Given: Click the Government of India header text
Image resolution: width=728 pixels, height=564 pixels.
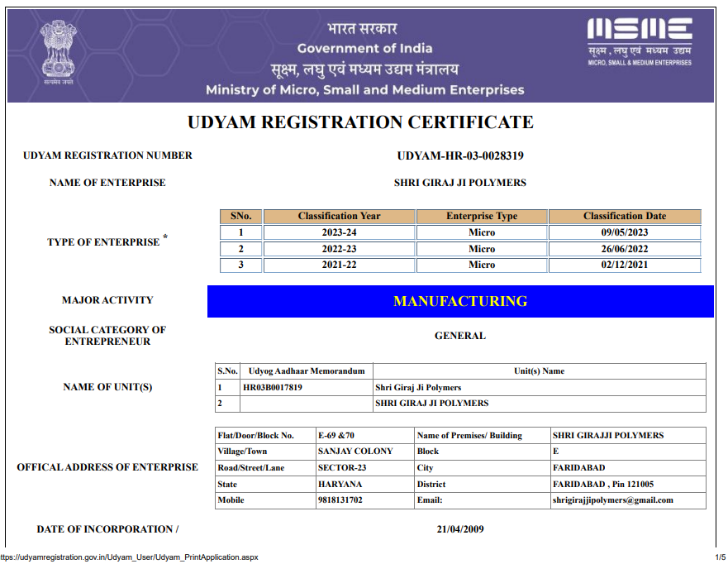Looking at the screenshot, I should coord(365,48).
